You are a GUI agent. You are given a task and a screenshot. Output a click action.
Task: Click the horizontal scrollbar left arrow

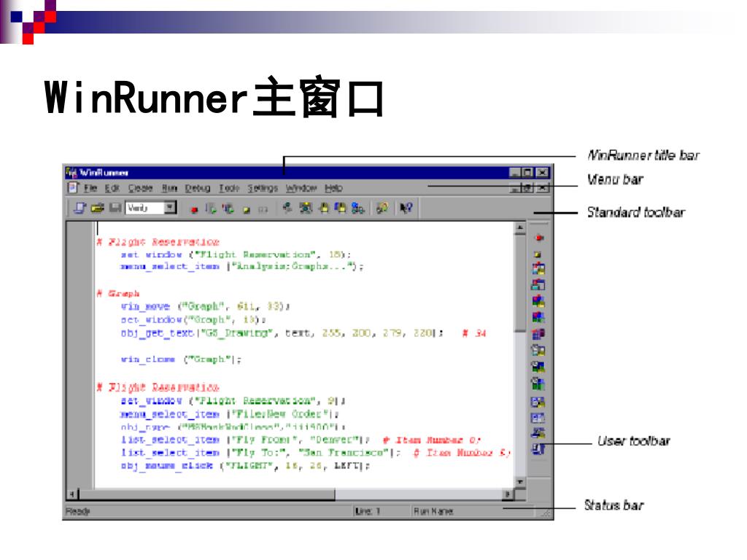tap(72, 494)
